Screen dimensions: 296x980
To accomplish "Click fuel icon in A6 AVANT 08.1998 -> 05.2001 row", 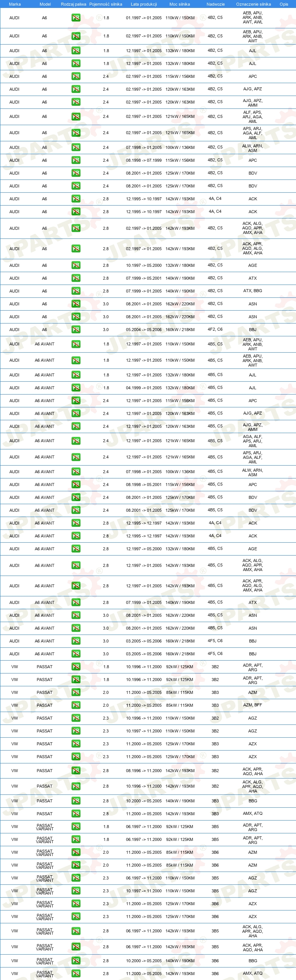I will (x=76, y=485).
